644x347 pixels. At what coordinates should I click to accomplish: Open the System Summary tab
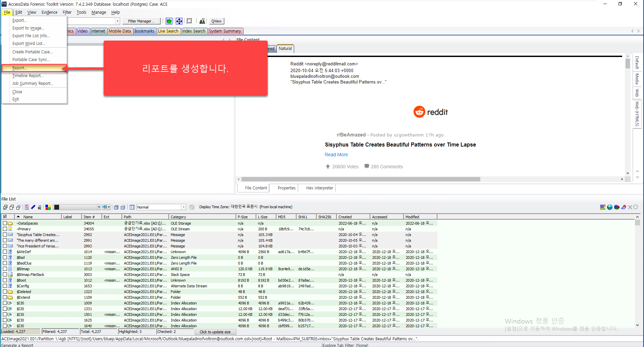click(225, 31)
